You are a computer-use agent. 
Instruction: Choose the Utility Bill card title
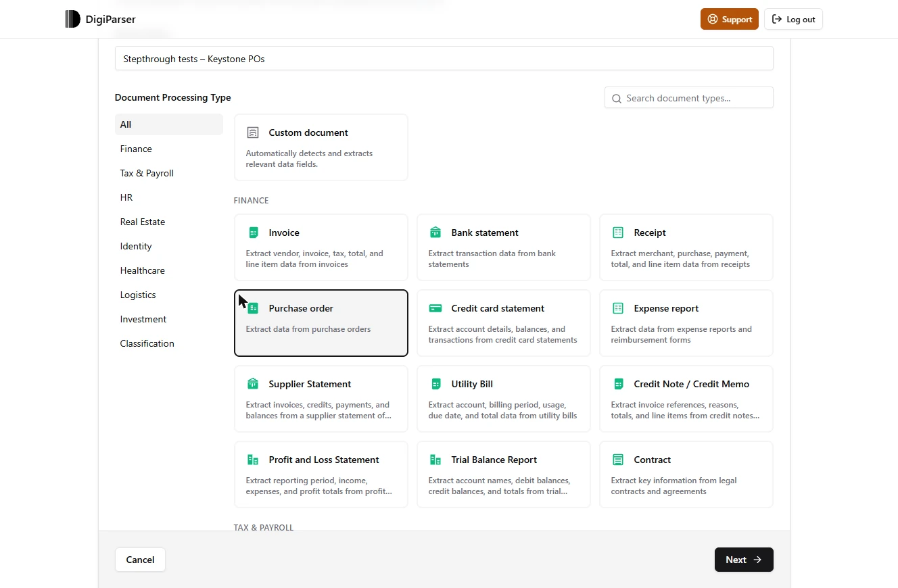(472, 384)
